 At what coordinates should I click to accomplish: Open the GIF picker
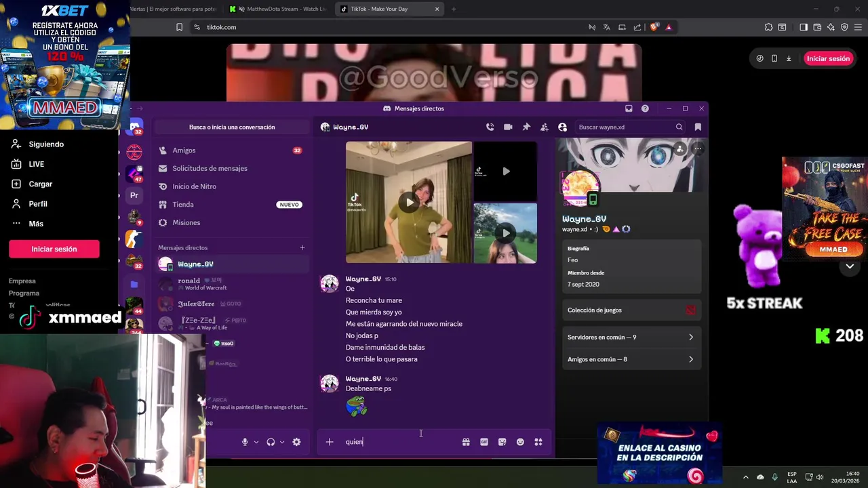pos(484,442)
